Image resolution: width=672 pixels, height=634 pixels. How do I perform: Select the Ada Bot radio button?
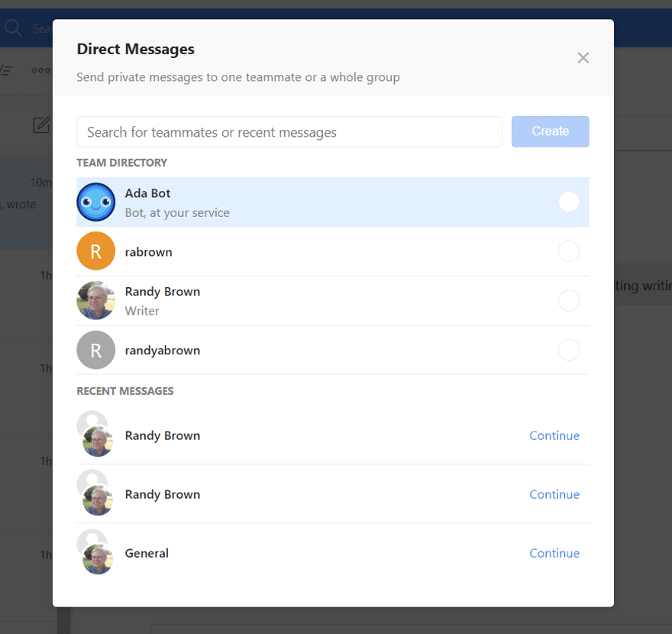(x=569, y=202)
